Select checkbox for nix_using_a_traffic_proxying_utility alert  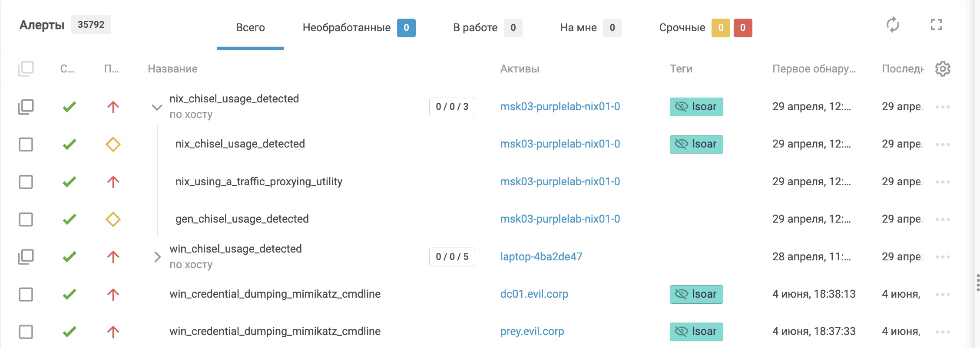tap(26, 182)
